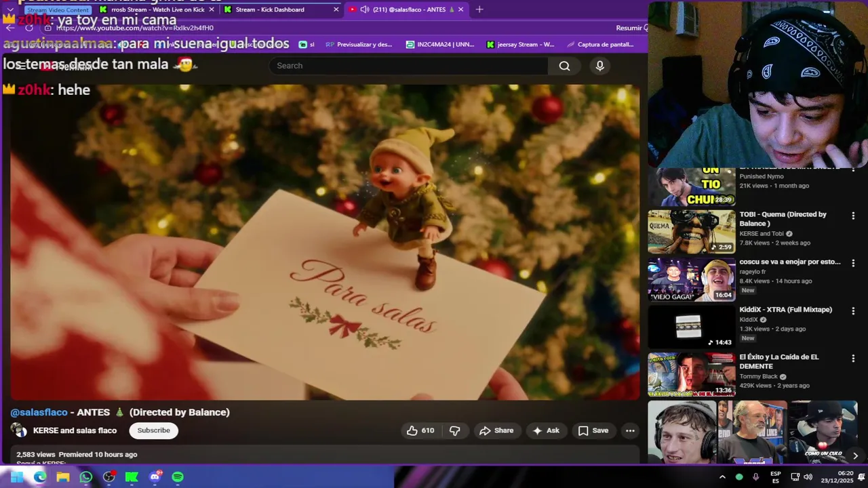This screenshot has width=868, height=488.
Task: Share the ANTES video
Action: [496, 430]
